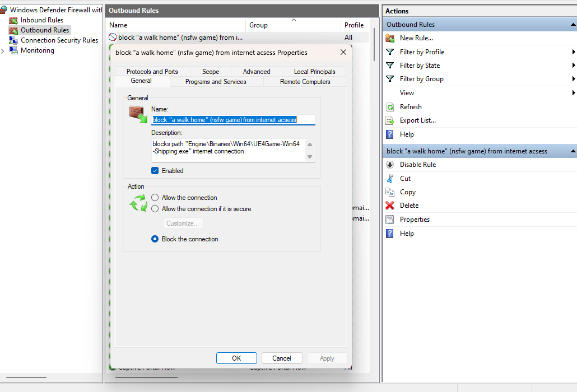
Task: Sort rules by Name column header
Action: pyautogui.click(x=176, y=25)
